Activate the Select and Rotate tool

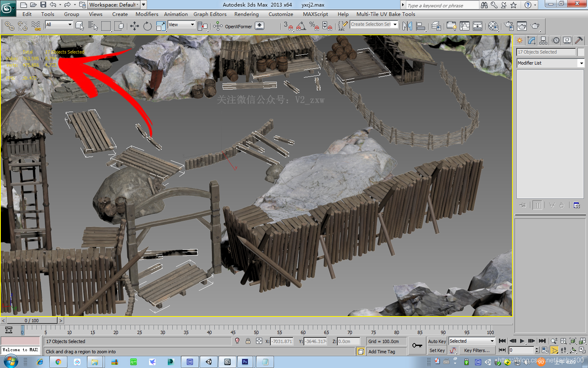(x=147, y=26)
